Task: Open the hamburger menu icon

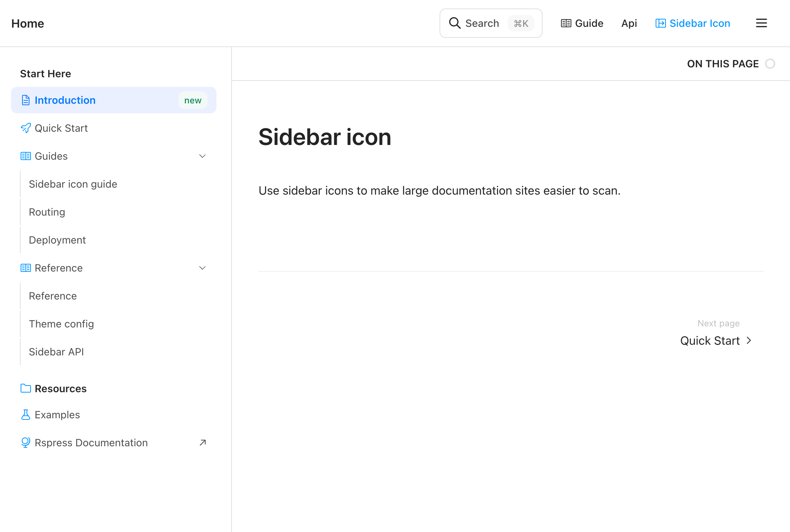Action: [x=761, y=23]
